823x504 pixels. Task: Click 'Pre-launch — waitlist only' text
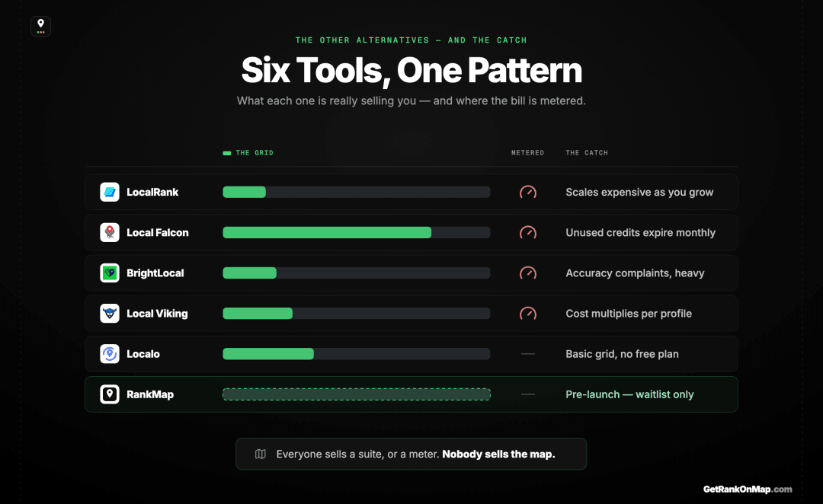click(629, 394)
